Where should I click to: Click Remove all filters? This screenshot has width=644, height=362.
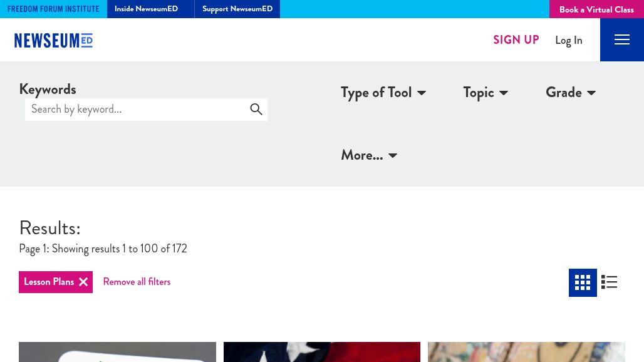click(x=137, y=282)
